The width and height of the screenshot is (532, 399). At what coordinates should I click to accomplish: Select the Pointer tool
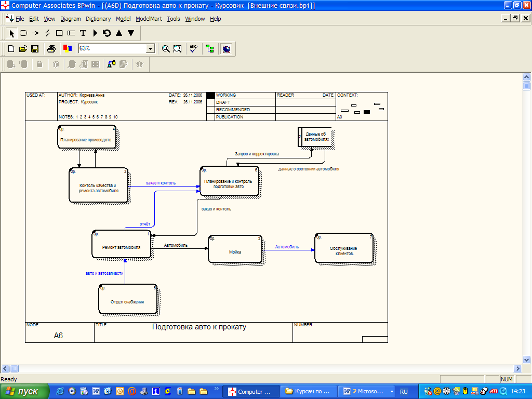click(11, 33)
